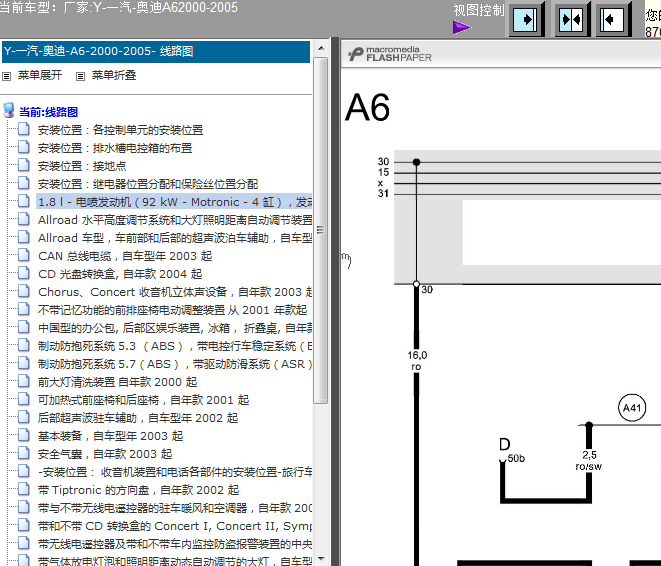Viewport: 661px width, 566px height.
Task: Open 继电器位置分配和保险丝位置分配 entry
Action: coord(148,184)
